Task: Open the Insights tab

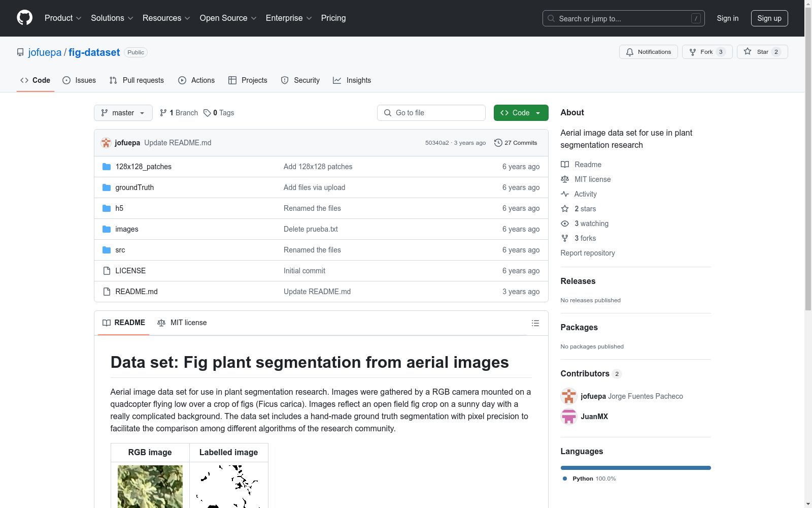Action: (x=352, y=80)
